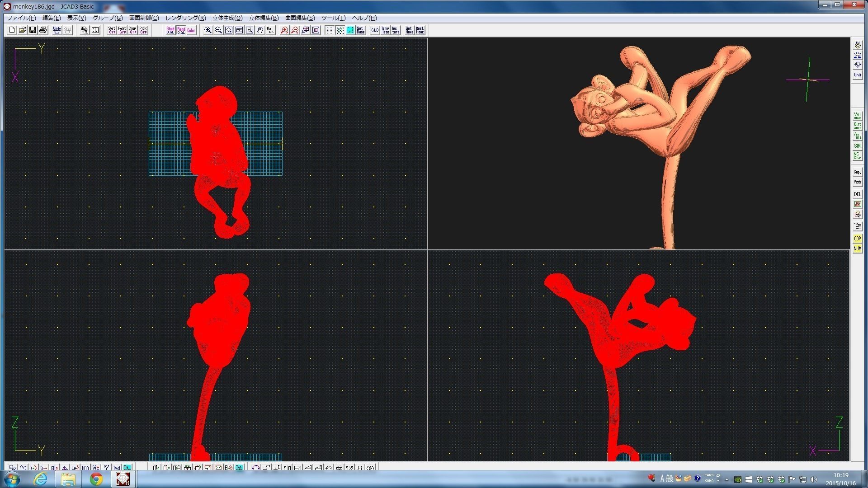
Task: Open the ファイル(F) menu
Action: tap(21, 18)
